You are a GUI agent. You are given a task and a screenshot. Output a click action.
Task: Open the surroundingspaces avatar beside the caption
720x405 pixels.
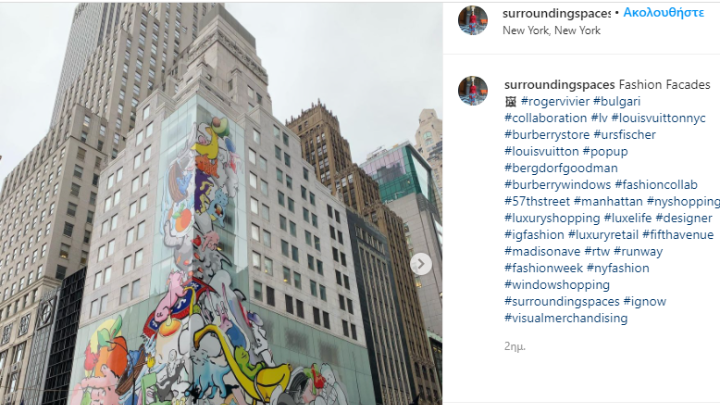click(x=472, y=91)
